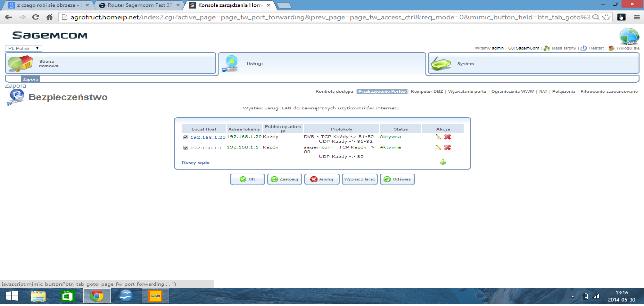The image size is (644, 306).
Task: Confirm settings with OK button
Action: [x=247, y=179]
